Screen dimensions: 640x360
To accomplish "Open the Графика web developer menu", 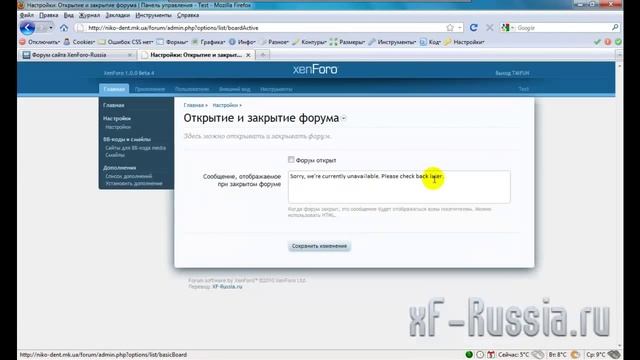I will 208,42.
